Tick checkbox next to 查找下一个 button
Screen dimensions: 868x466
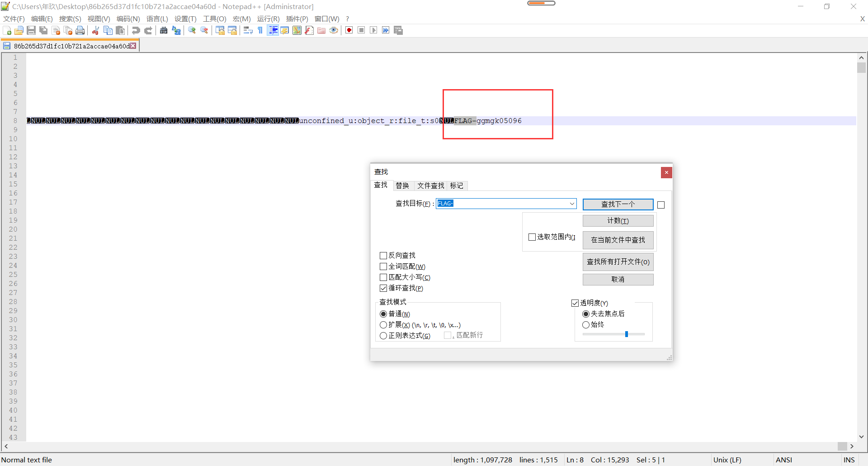(661, 205)
